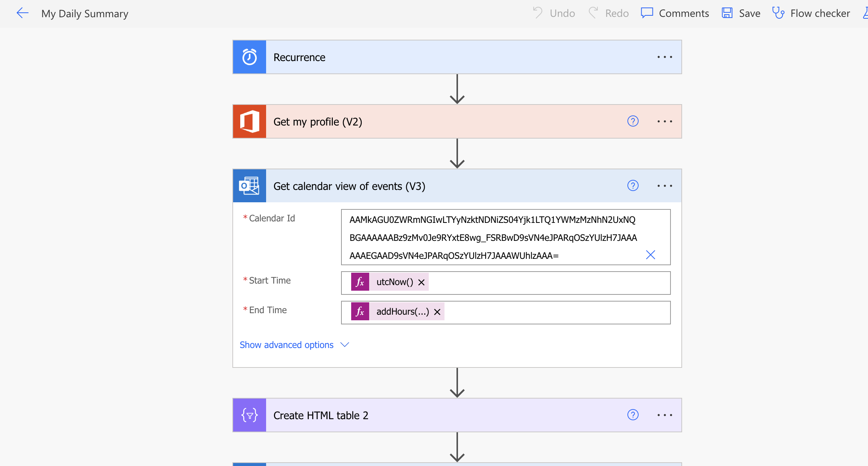Remove the utcNow() expression token
Screen dimensions: 868x466
[x=421, y=282]
